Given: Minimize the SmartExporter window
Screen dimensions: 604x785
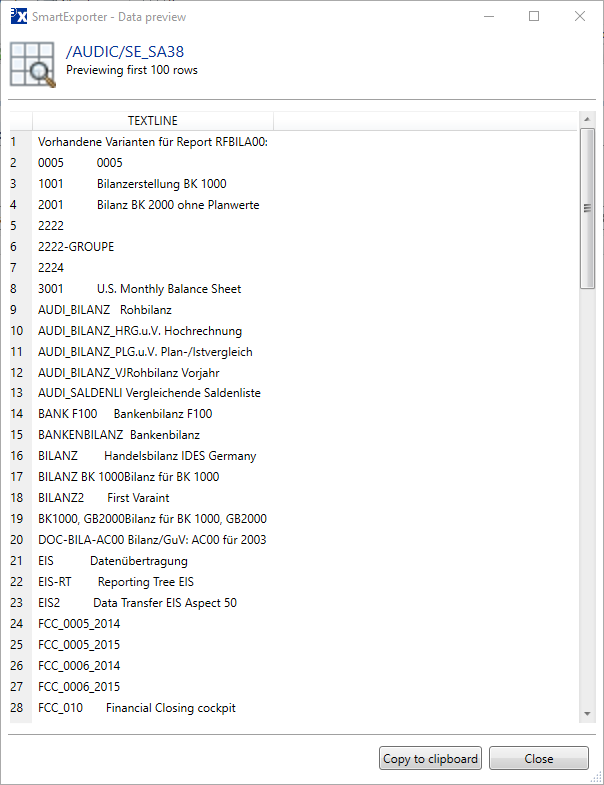Looking at the screenshot, I should coord(489,16).
